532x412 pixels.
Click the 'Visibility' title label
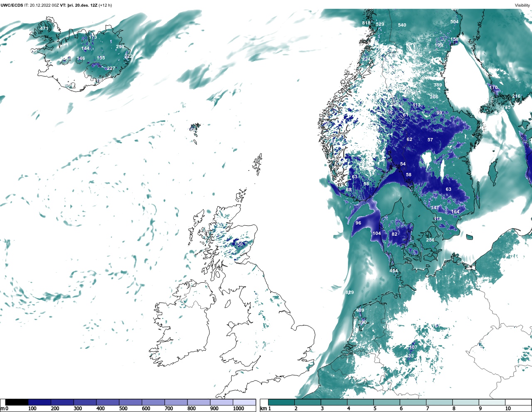tap(522, 5)
